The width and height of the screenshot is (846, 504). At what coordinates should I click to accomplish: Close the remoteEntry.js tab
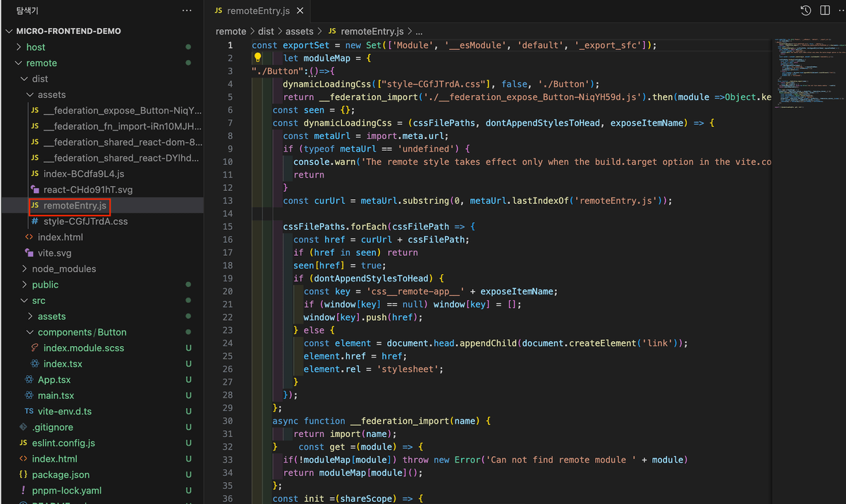click(300, 11)
